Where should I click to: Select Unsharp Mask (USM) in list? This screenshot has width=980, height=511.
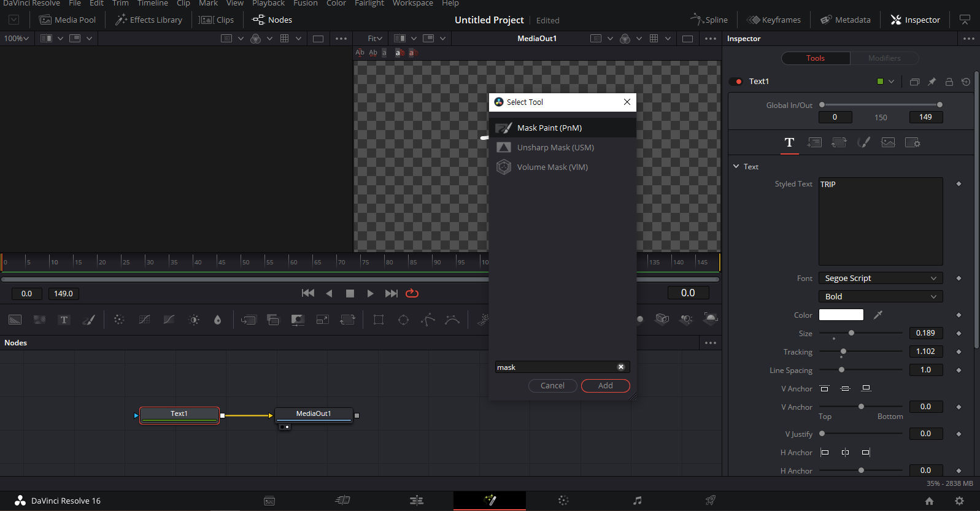pos(563,147)
